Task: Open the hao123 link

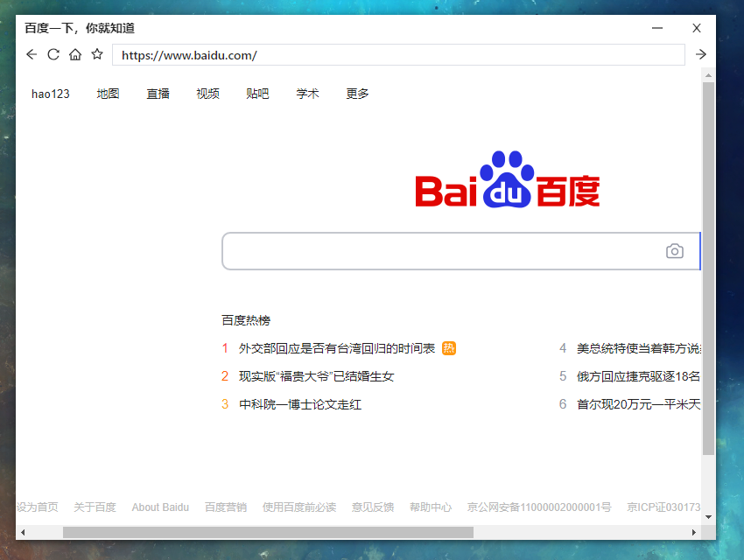Action: tap(50, 94)
